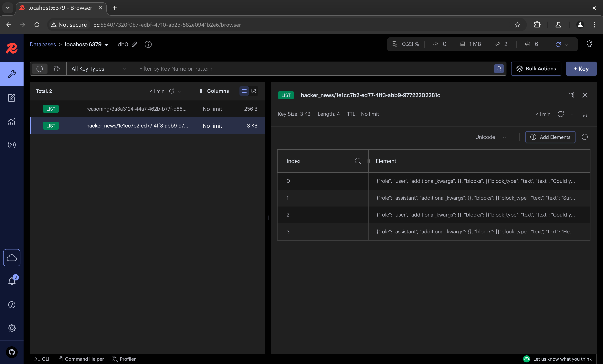The image size is (603, 364).
Task: Switch to list view of keys
Action: coord(244,91)
